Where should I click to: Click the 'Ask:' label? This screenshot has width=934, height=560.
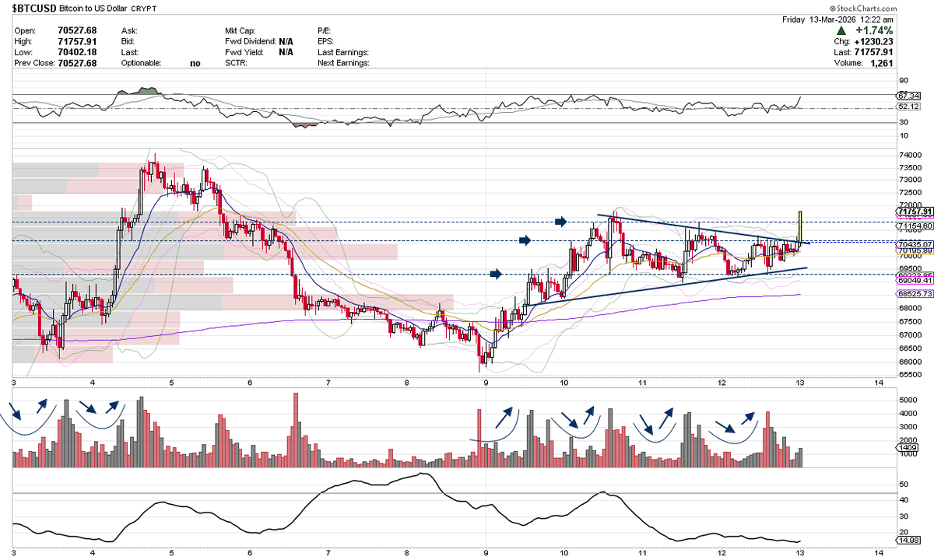click(128, 30)
